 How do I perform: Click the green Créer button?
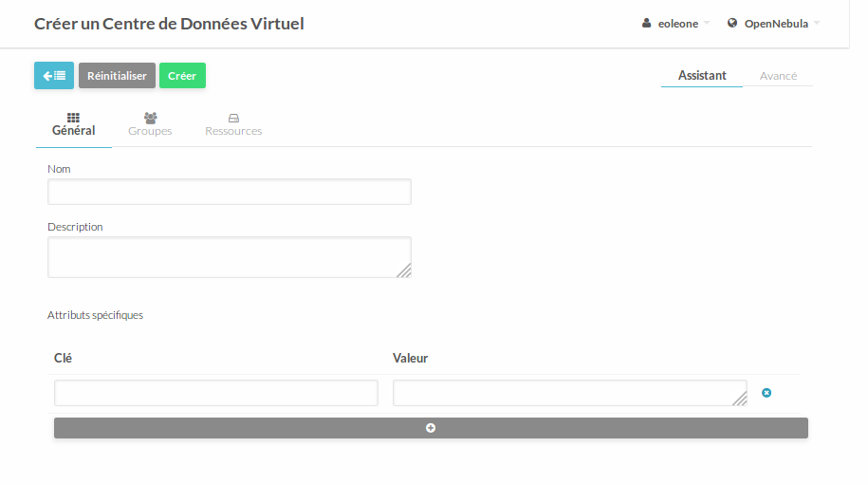click(182, 75)
